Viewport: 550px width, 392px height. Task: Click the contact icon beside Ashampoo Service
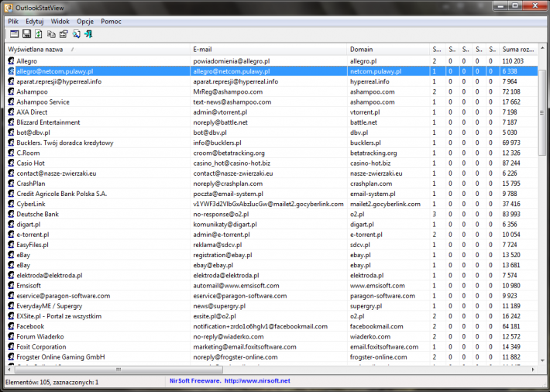(11, 101)
